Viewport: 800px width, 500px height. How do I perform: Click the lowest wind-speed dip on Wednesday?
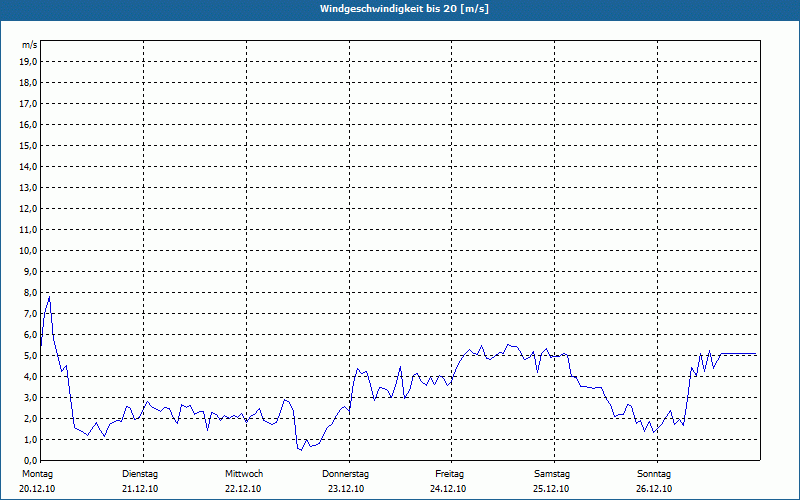click(x=301, y=449)
